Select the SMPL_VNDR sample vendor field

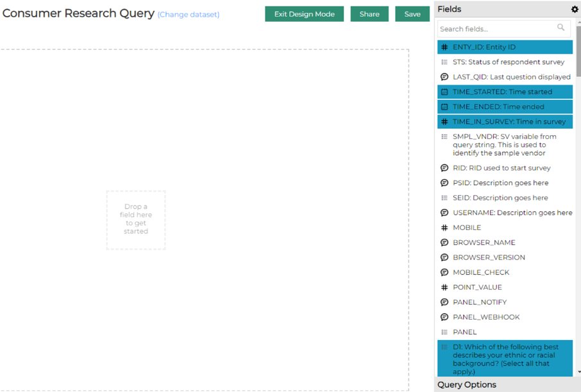(x=504, y=145)
